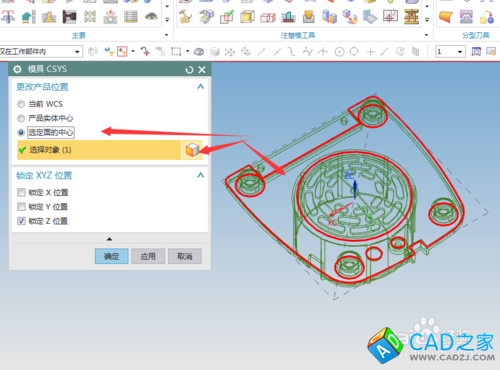Select the 当前 WCS radio option

pos(21,104)
